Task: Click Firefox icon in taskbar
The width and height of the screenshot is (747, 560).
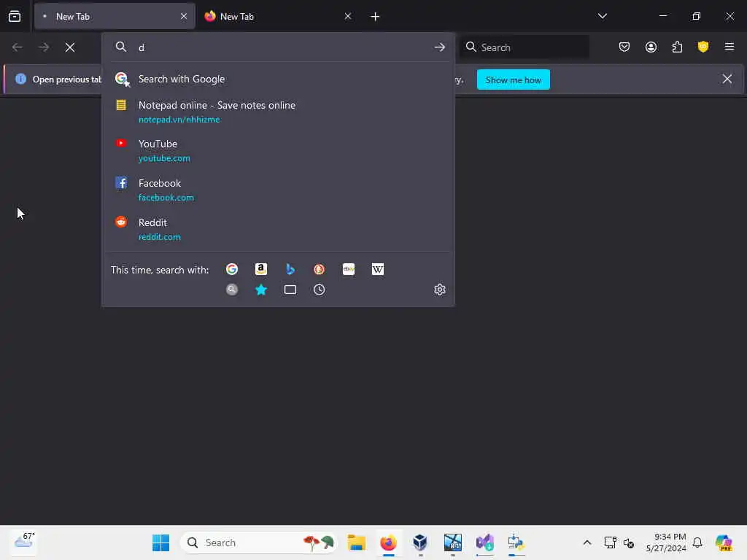Action: [388, 542]
